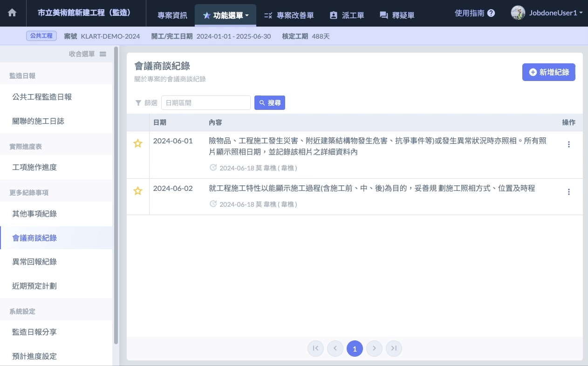The height and width of the screenshot is (366, 588).
Task: Click the home icon in top bar
Action: pyautogui.click(x=12, y=13)
